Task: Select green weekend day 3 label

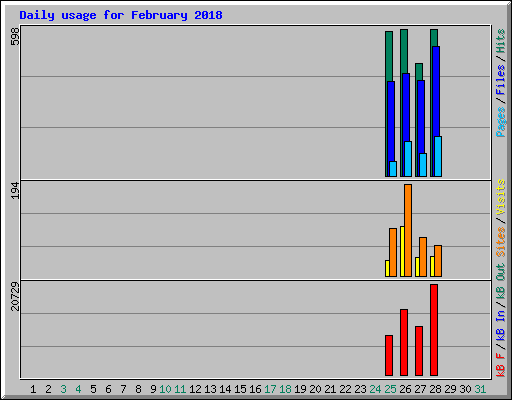Action: tap(63, 389)
